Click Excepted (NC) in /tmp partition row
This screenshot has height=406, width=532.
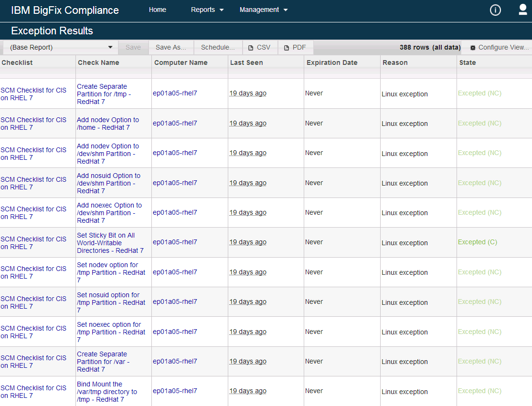coord(479,93)
